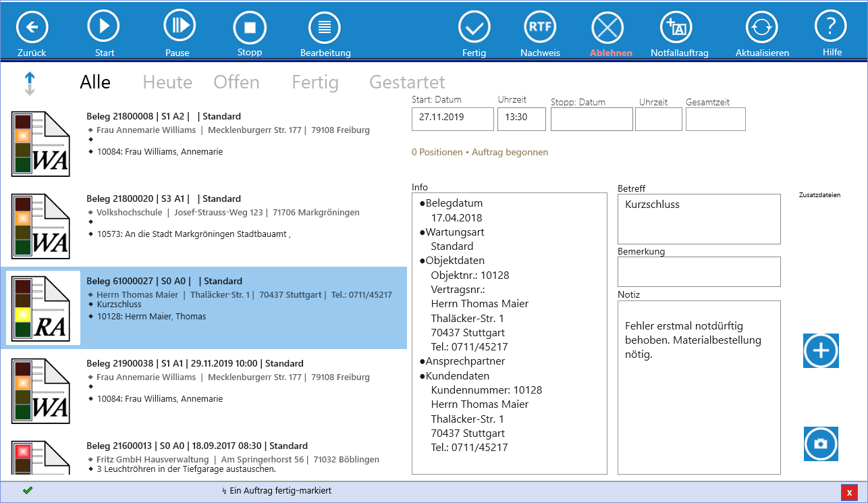Mark order as Fertig with checkmark icon

[x=474, y=28]
